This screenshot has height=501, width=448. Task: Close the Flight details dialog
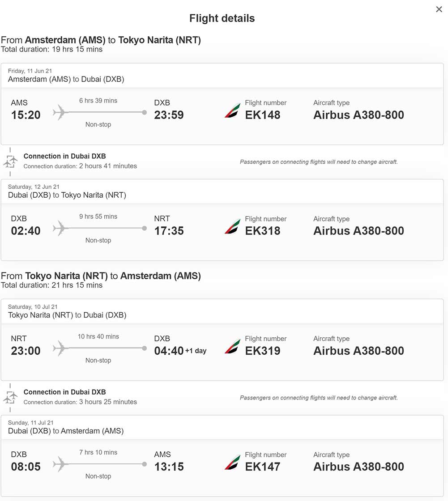click(439, 9)
